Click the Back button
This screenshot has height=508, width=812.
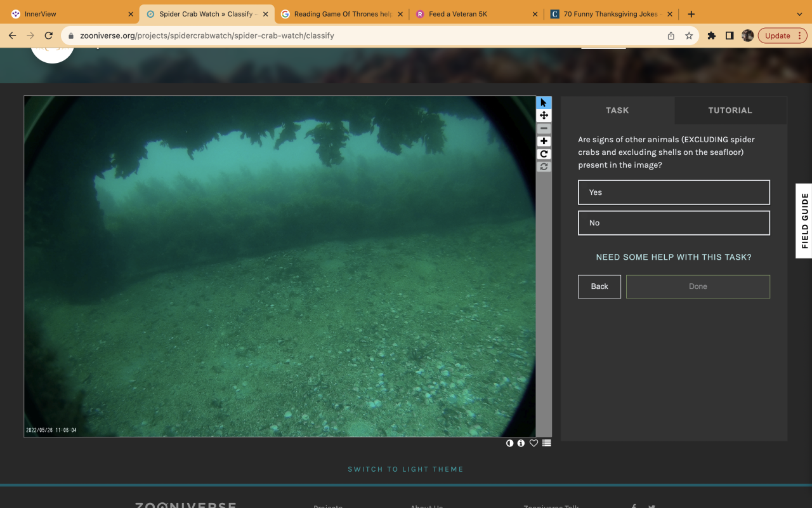click(x=599, y=286)
